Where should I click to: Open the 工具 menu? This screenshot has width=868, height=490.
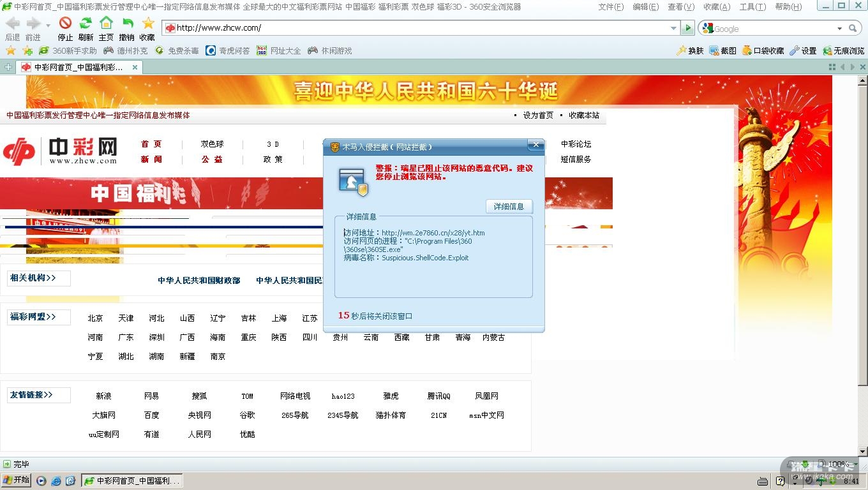tap(752, 7)
